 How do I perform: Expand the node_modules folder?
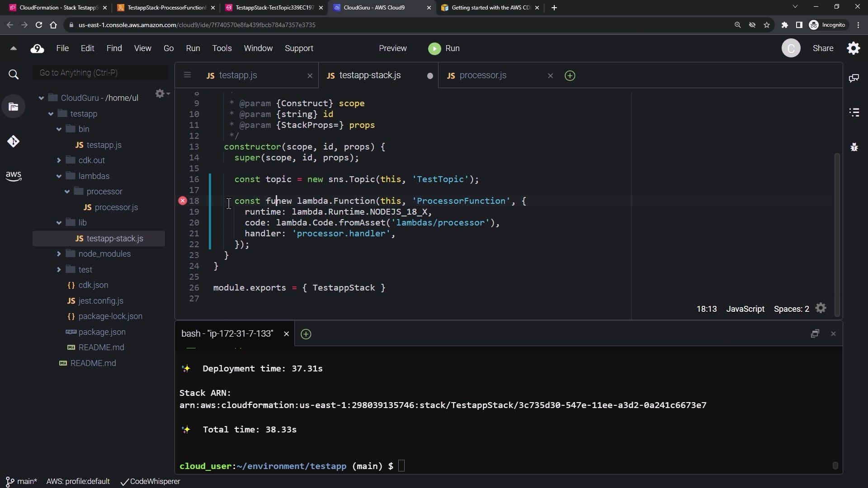[59, 254]
